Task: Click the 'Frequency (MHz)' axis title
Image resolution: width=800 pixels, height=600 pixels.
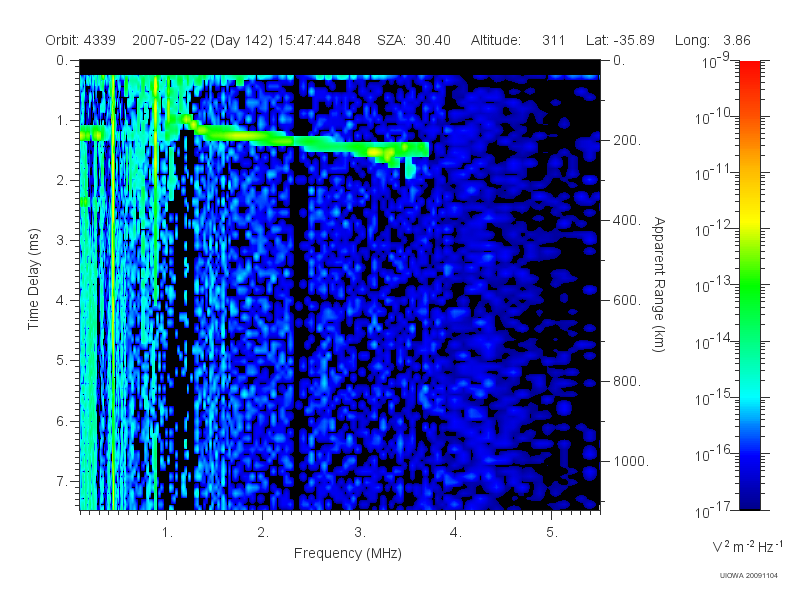Action: pos(348,553)
